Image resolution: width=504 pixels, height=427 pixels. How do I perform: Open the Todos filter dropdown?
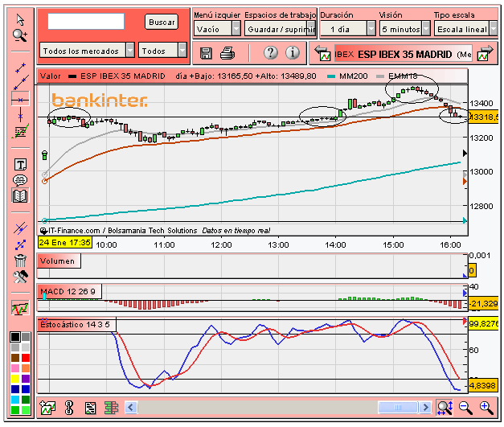pyautogui.click(x=162, y=51)
